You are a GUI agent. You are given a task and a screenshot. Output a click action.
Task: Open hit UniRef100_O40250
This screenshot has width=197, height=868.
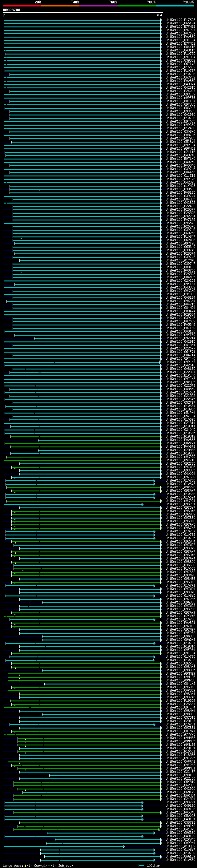tap(180, 162)
